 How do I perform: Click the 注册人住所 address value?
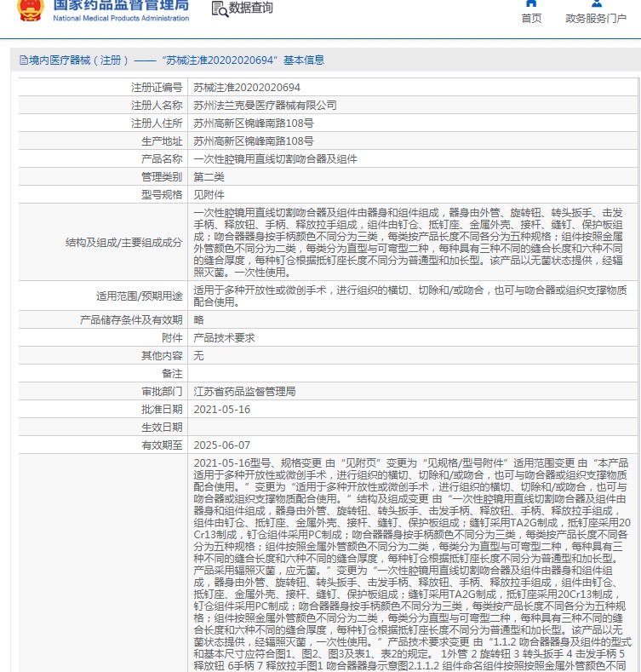[254, 123]
